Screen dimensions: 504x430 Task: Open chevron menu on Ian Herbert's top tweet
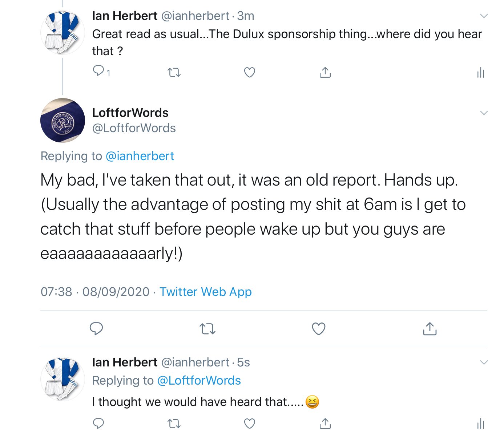[x=484, y=16]
